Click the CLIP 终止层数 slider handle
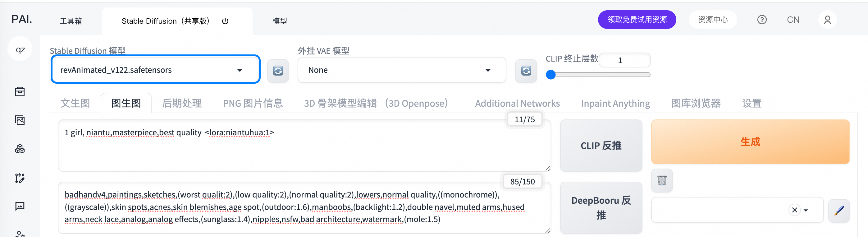 point(550,75)
